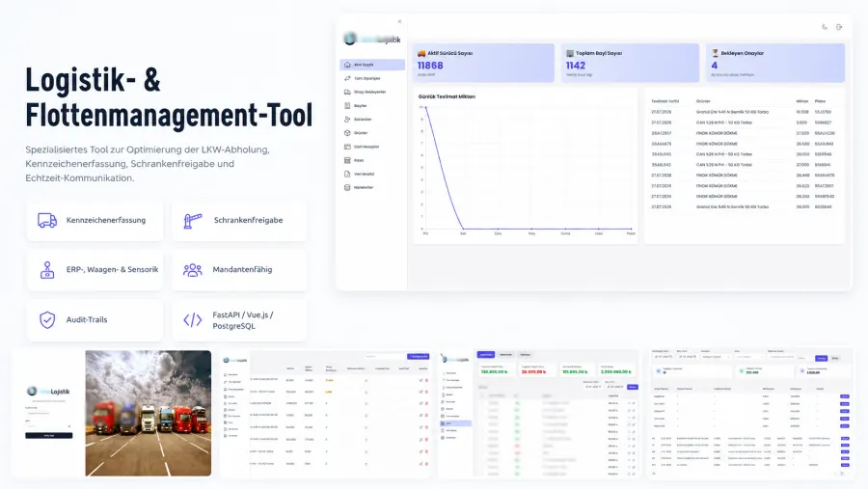Click the barrier icon beside Schrankenfreigabe
The image size is (868, 489).
193,221
